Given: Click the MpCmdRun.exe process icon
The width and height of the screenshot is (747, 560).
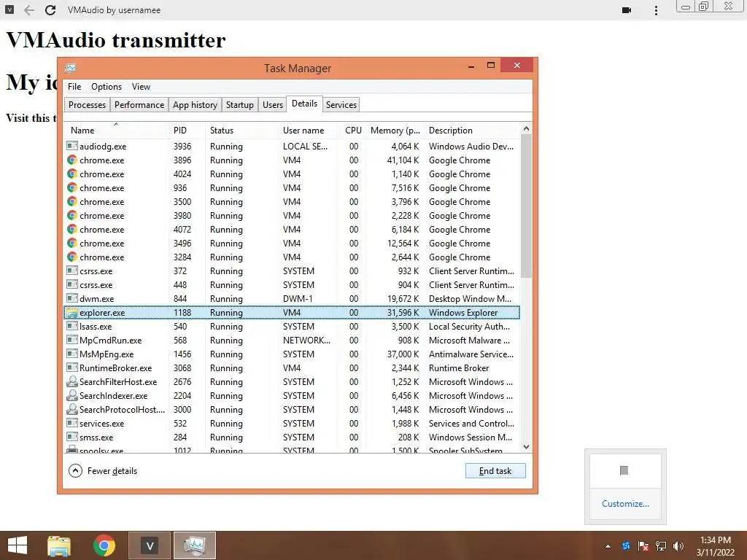Looking at the screenshot, I should tap(72, 340).
